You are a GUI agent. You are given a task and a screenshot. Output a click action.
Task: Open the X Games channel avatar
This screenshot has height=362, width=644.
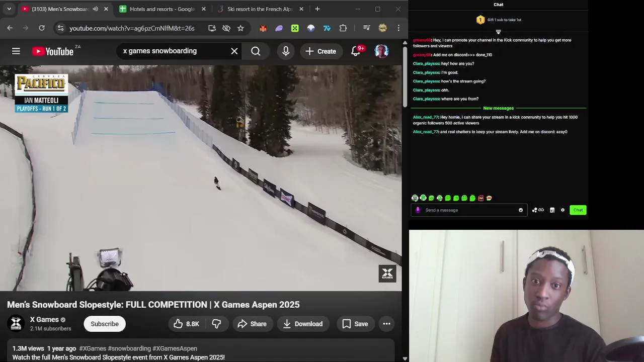tap(16, 323)
